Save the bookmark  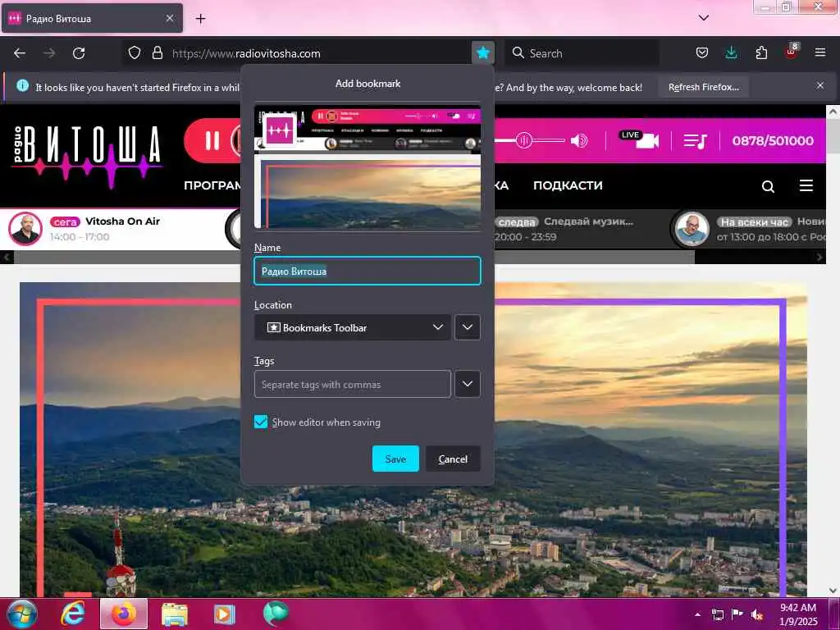(395, 459)
